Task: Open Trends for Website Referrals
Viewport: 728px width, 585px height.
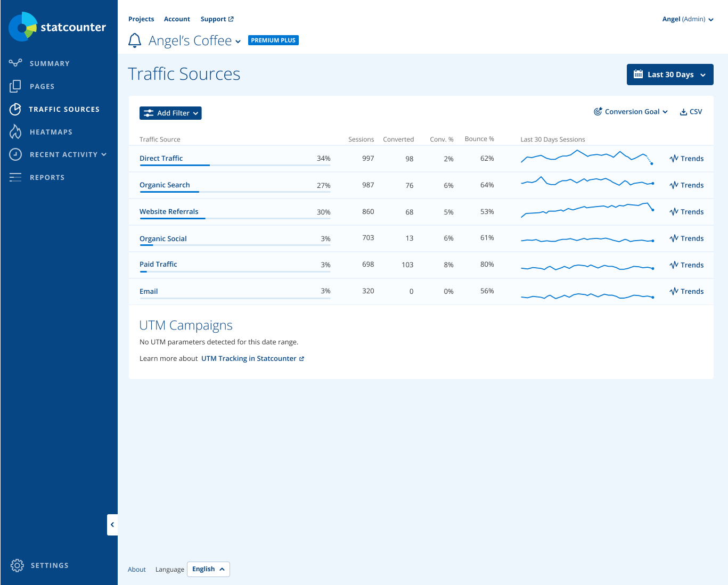Action: (686, 212)
